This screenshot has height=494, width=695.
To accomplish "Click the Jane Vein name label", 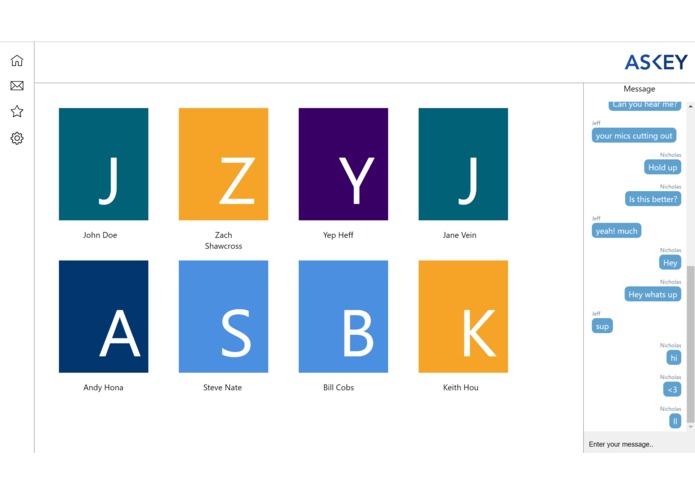I will [x=460, y=235].
